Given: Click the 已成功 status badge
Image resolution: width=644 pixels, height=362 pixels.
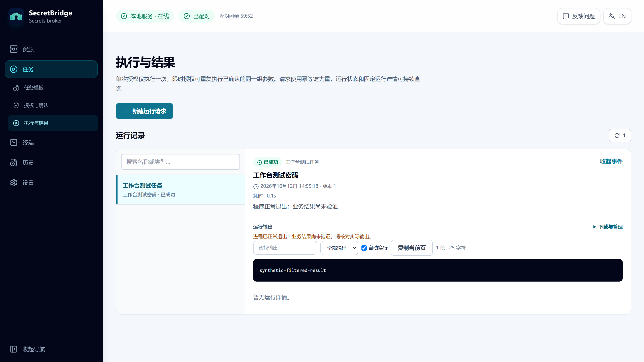Looking at the screenshot, I should (267, 162).
